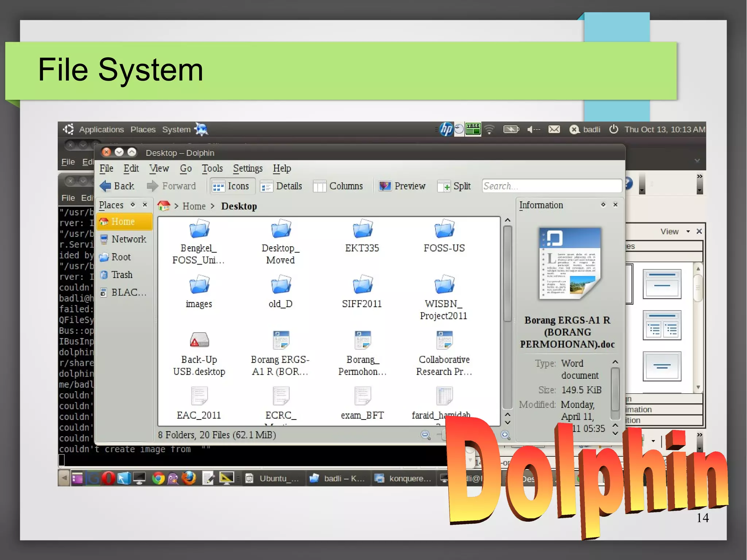747x560 pixels.
Task: Click the document preview thumbnail in Information
Action: [570, 263]
